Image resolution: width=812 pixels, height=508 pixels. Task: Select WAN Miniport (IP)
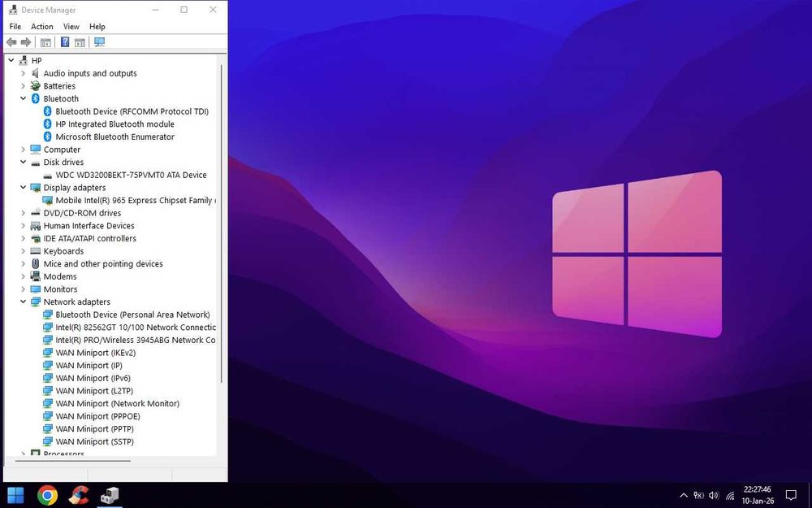click(89, 366)
